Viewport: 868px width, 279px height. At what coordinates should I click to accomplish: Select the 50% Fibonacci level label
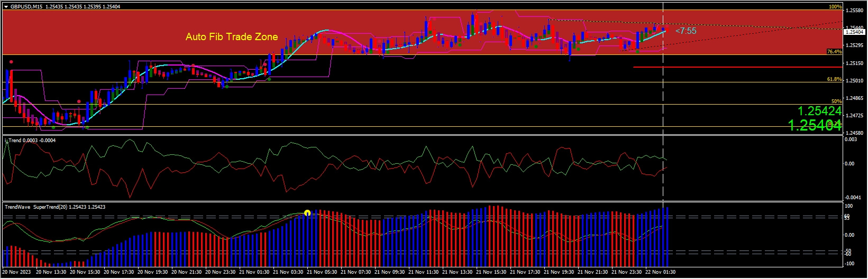click(836, 101)
